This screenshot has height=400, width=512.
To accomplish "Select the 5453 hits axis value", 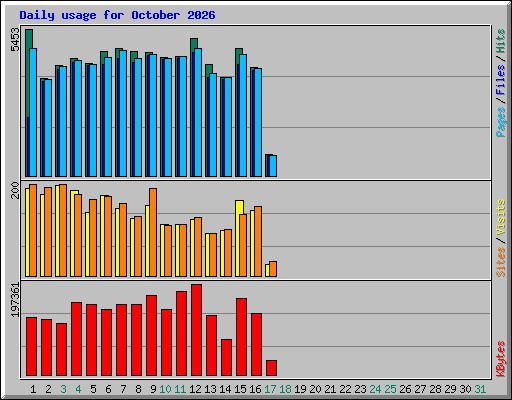I will pos(15,40).
